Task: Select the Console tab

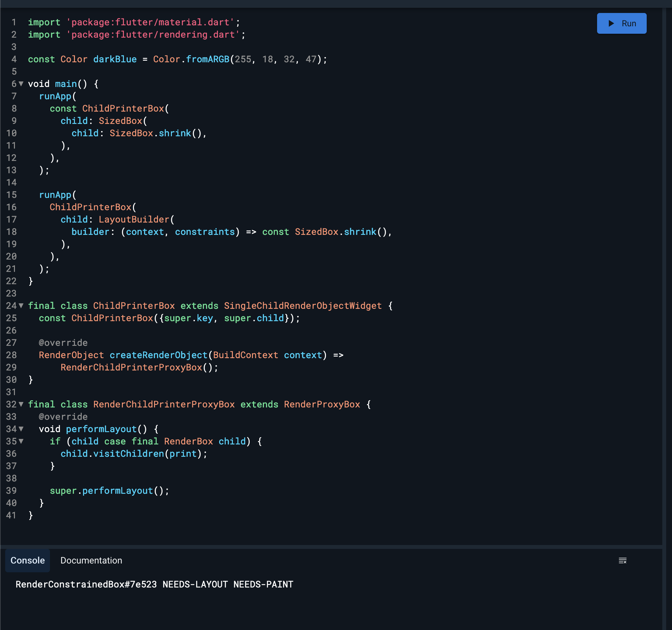Action: pos(27,560)
